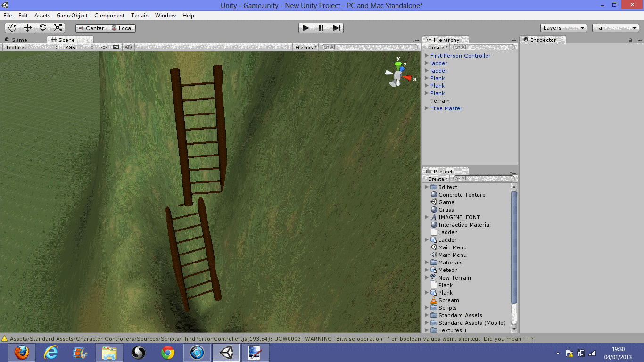Click the Concrete Texture material icon
This screenshot has height=362, width=644.
click(x=434, y=195)
